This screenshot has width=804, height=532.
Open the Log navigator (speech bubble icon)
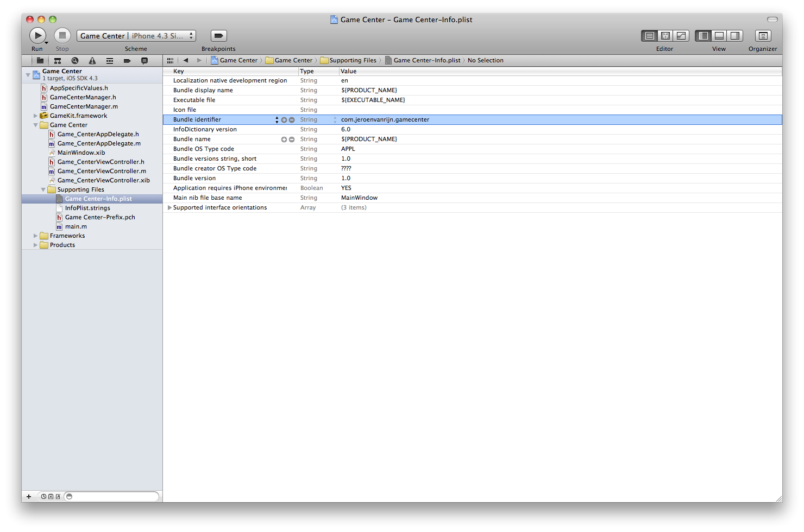click(145, 61)
